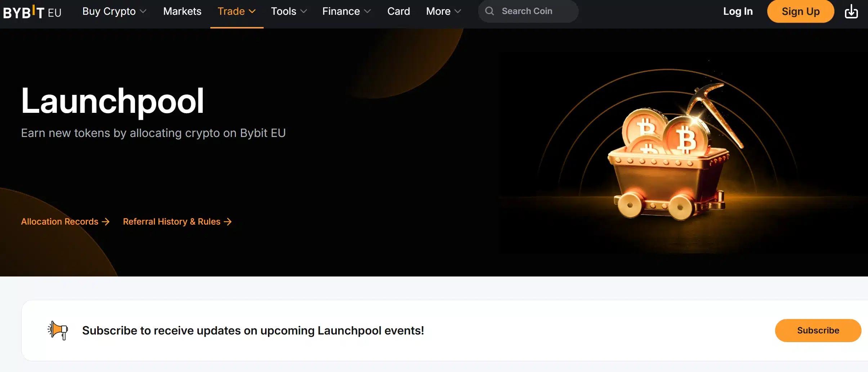Open Allocation Records

click(59, 222)
